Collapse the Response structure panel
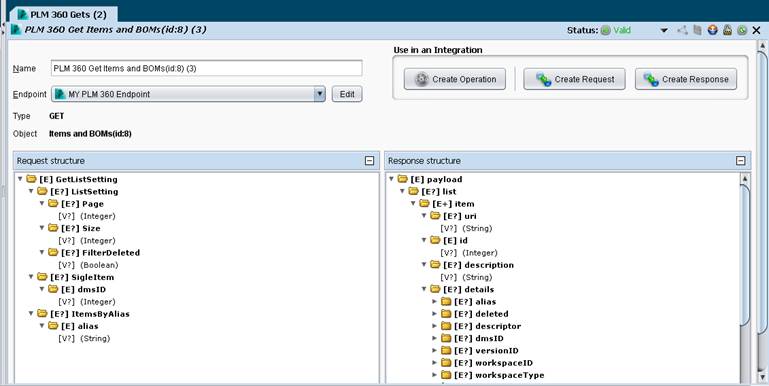The image size is (769, 386). click(741, 161)
